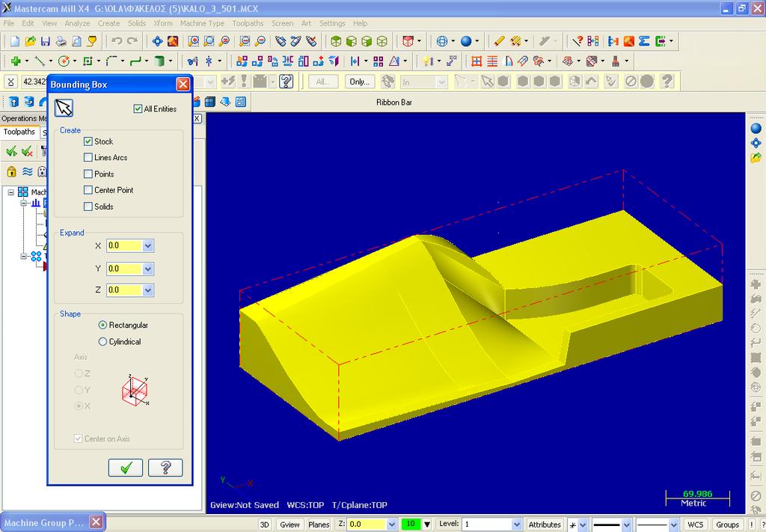Open the Expand Y value dropdown
This screenshot has height=532, width=766.
(148, 269)
